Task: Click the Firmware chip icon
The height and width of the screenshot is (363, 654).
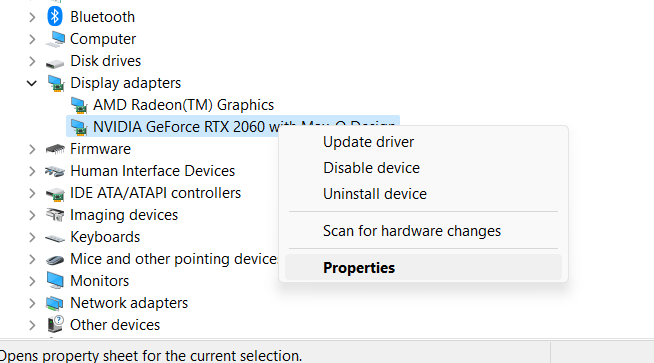Action: [55, 149]
